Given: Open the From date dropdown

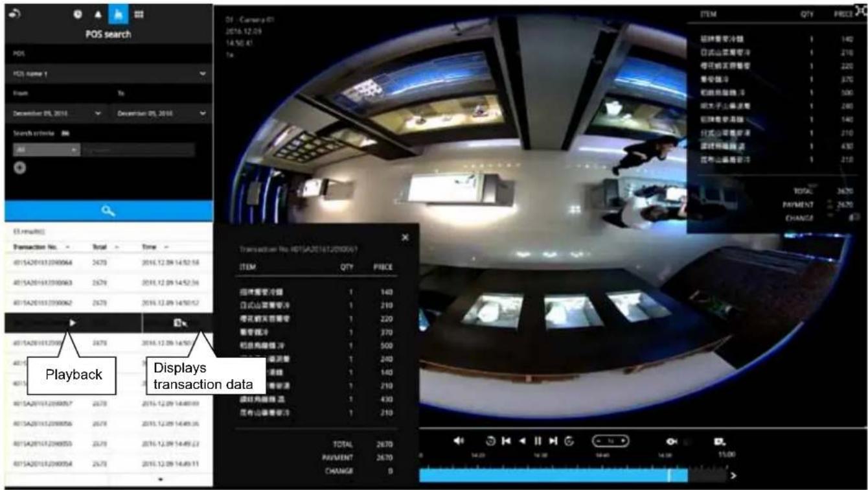Looking at the screenshot, I should point(58,113).
